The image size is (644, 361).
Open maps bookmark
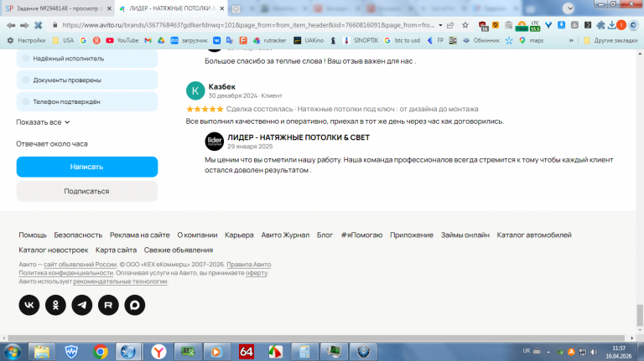[531, 40]
